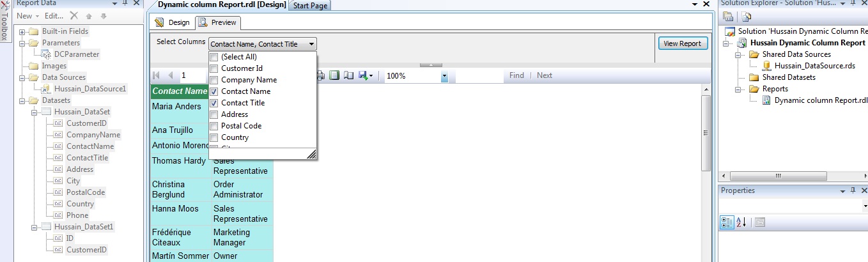Move item down in Report Data
Image resolution: width=868 pixels, height=262 pixels.
pyautogui.click(x=104, y=16)
